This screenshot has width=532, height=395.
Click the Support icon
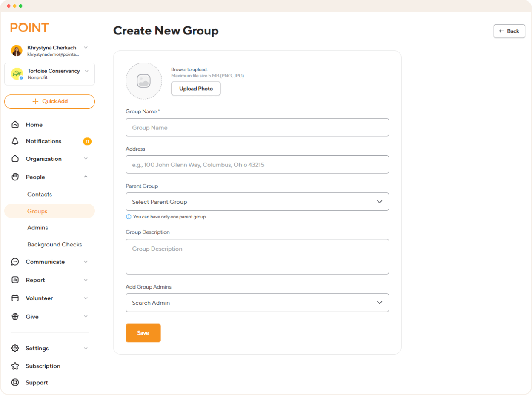pyautogui.click(x=15, y=382)
